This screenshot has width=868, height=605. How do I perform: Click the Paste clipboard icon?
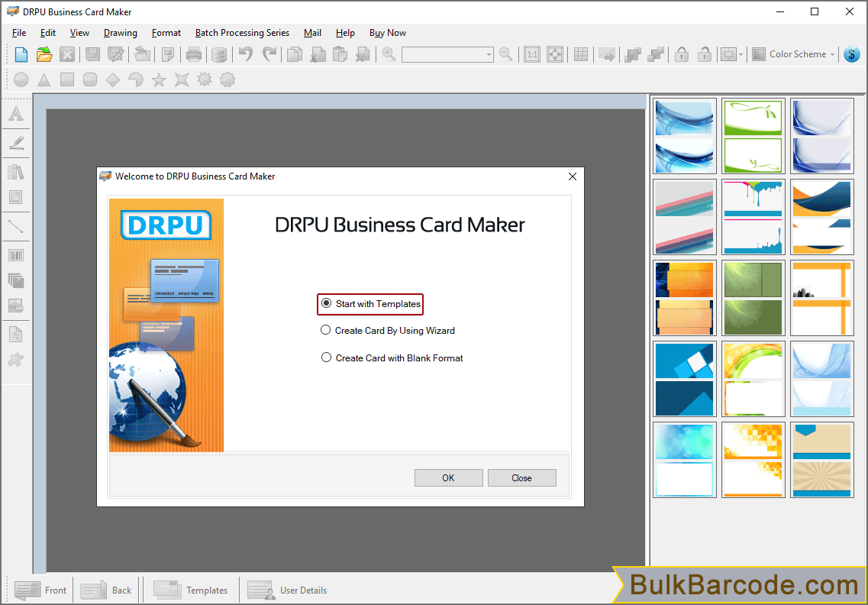click(x=340, y=54)
